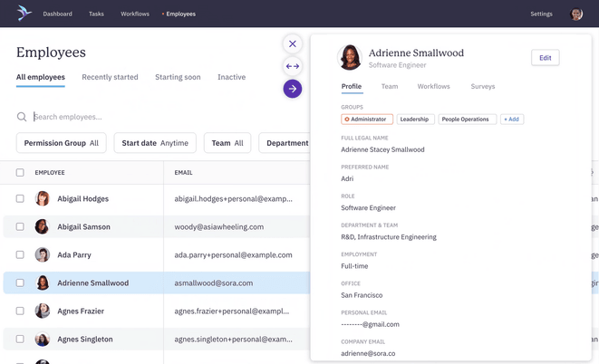This screenshot has height=364, width=599.
Task: Switch to All employees tab
Action: click(x=41, y=77)
